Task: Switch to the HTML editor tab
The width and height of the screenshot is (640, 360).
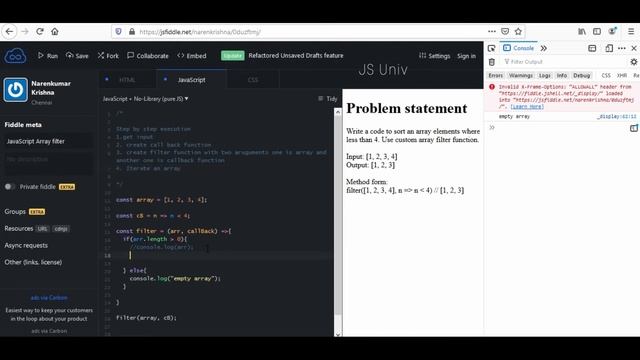Action: coord(127,80)
